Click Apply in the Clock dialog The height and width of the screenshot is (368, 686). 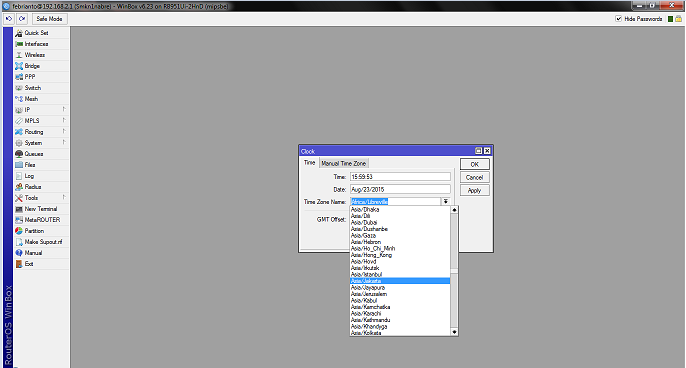click(475, 190)
